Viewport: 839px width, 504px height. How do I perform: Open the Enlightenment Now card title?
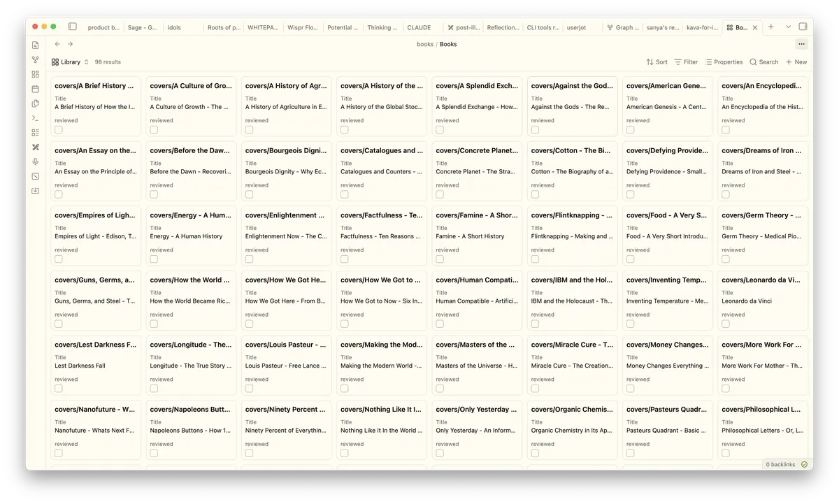pos(285,215)
